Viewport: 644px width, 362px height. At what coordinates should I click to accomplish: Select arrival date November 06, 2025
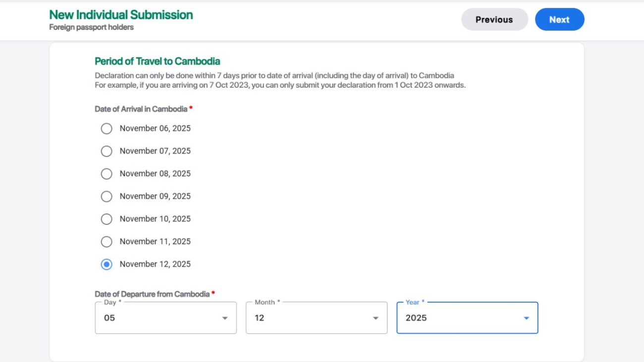click(107, 128)
